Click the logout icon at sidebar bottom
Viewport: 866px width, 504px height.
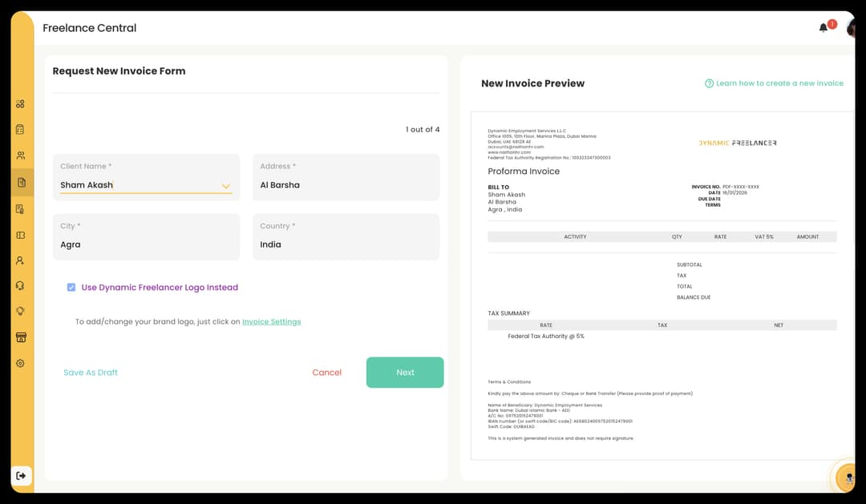coord(22,475)
